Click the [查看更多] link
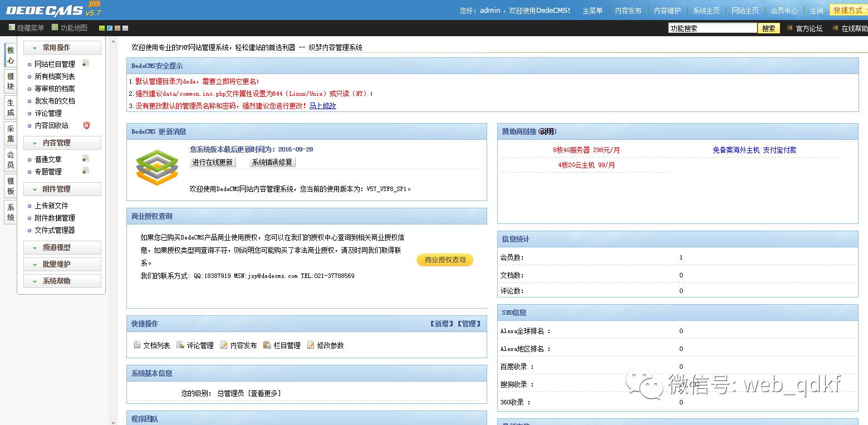This screenshot has height=425, width=868. tap(264, 393)
